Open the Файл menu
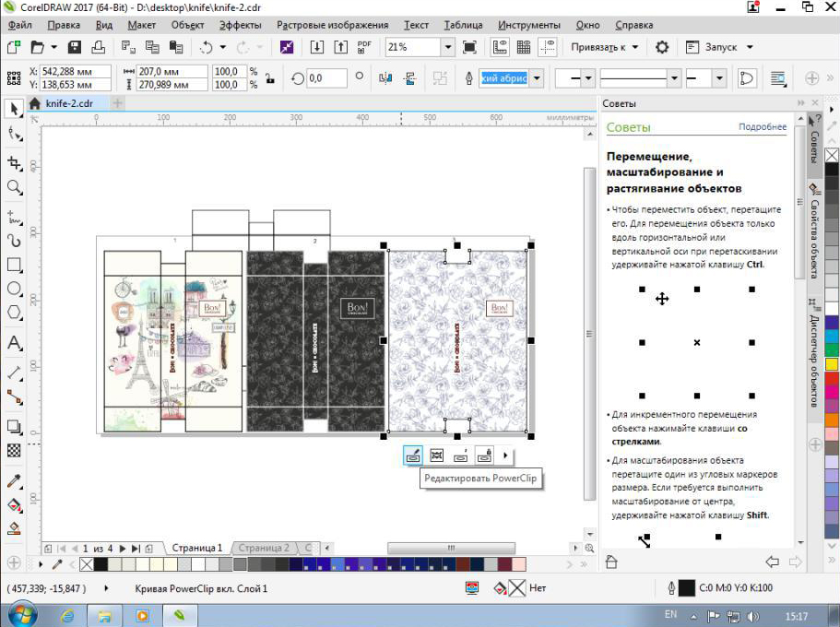840x627 pixels. 19,25
